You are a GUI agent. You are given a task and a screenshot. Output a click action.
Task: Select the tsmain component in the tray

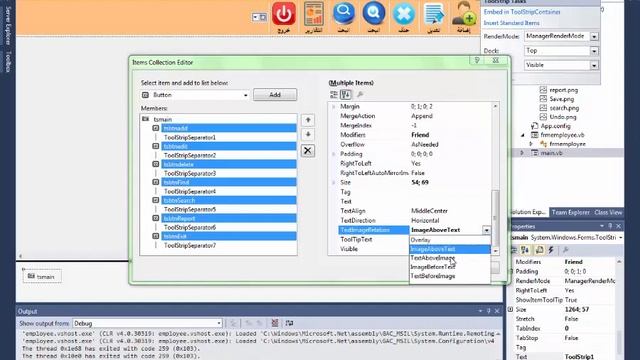[x=42, y=277]
